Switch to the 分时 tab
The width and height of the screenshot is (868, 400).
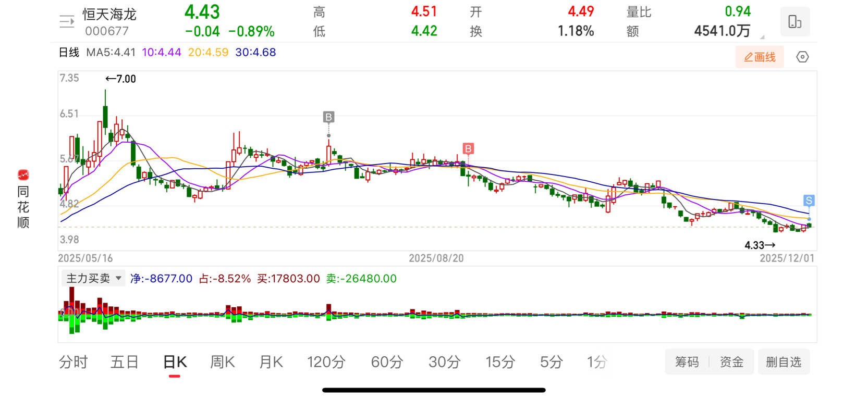pyautogui.click(x=74, y=362)
